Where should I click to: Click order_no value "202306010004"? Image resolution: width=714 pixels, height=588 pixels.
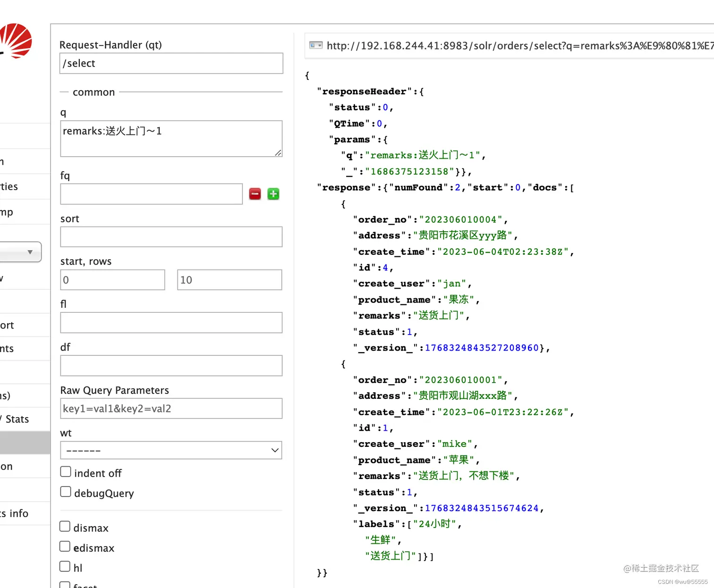pos(460,219)
